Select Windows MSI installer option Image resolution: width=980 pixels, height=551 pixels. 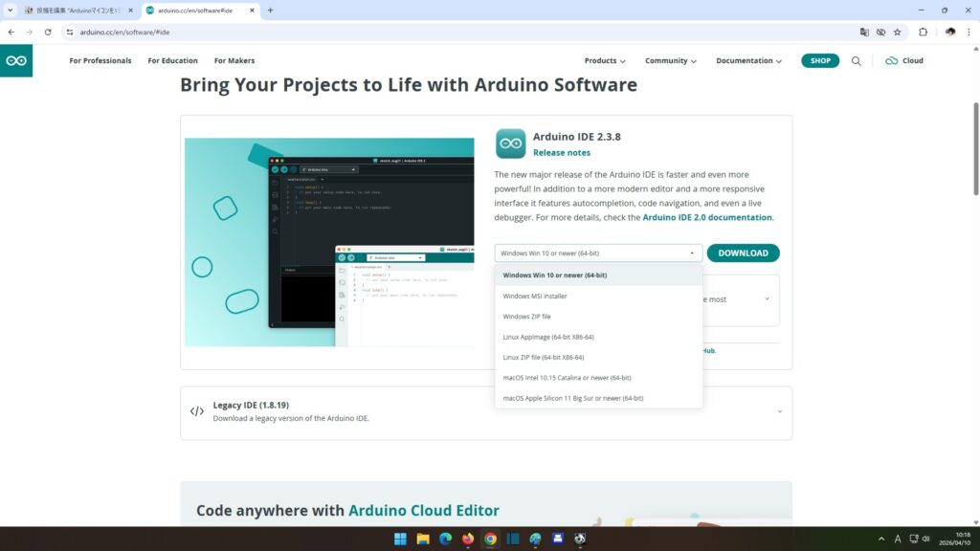[x=535, y=296]
